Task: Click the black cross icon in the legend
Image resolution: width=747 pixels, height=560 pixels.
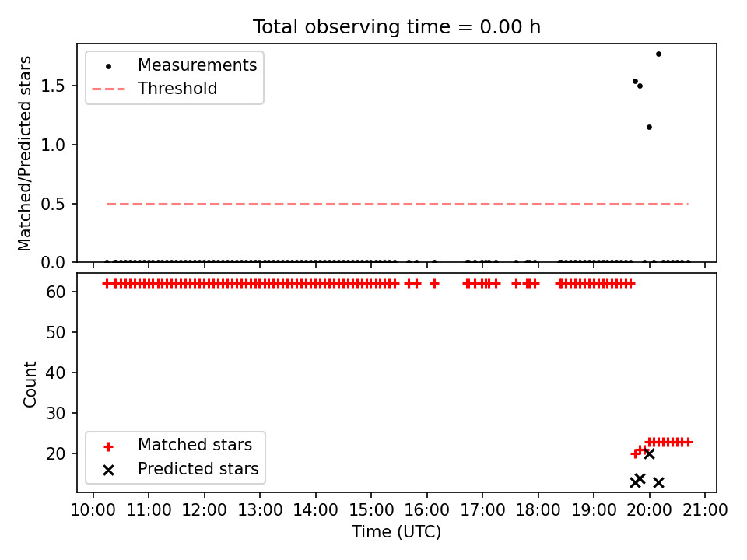Action: [109, 471]
